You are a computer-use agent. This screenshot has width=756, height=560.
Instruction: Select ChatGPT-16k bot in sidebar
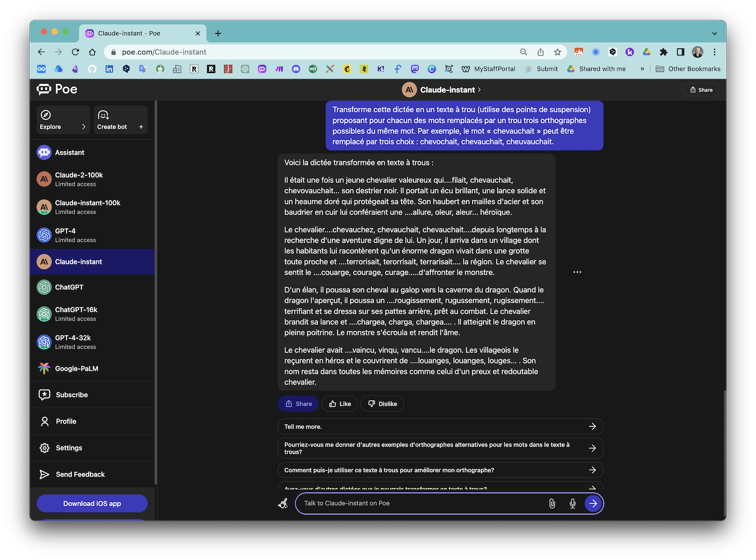point(92,314)
